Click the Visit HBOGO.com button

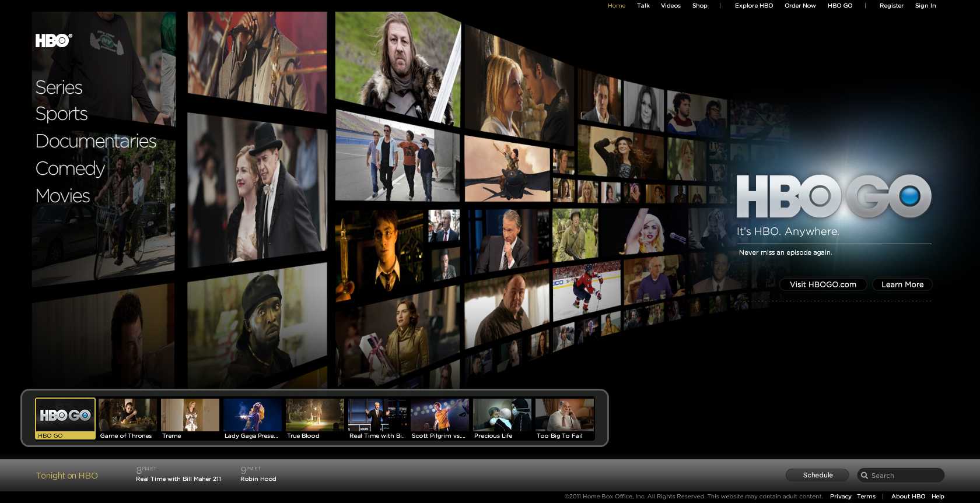pos(822,284)
